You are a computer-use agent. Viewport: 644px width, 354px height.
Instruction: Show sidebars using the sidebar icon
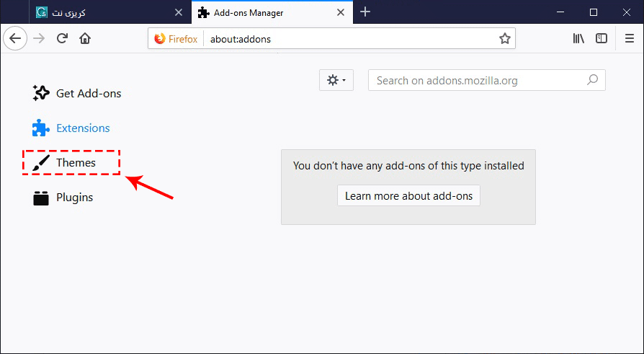coord(601,39)
